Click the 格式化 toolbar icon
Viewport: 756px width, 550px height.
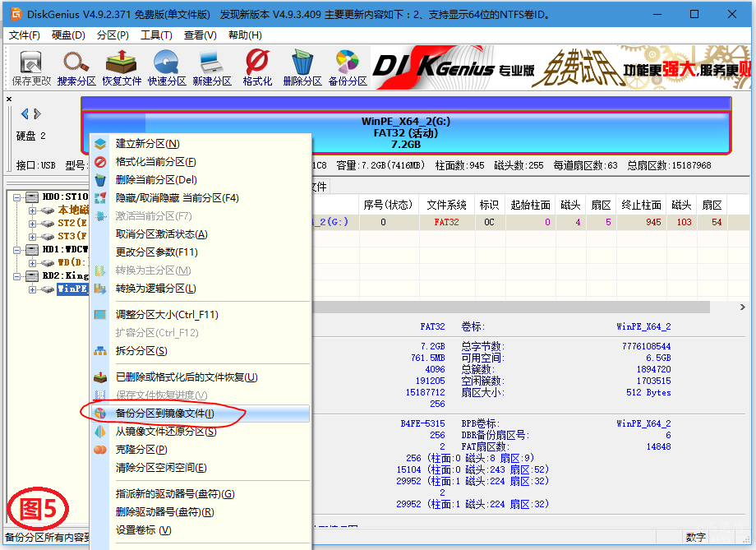(257, 68)
